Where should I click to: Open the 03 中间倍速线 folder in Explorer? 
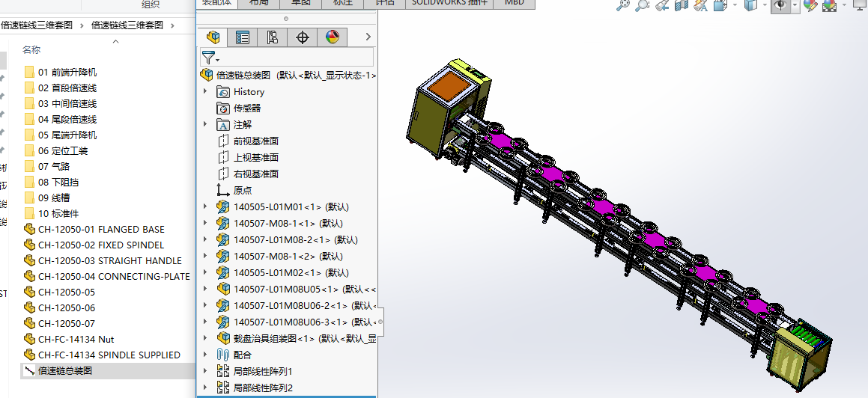[x=61, y=103]
